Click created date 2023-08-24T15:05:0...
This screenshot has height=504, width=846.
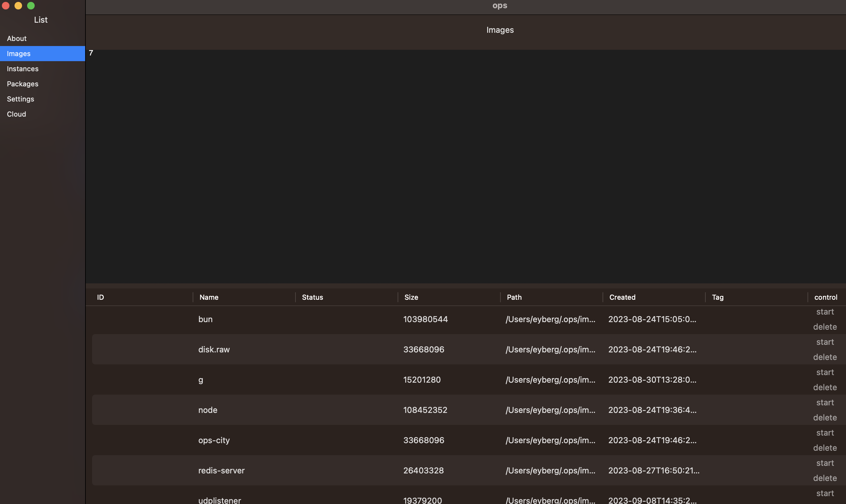652,319
